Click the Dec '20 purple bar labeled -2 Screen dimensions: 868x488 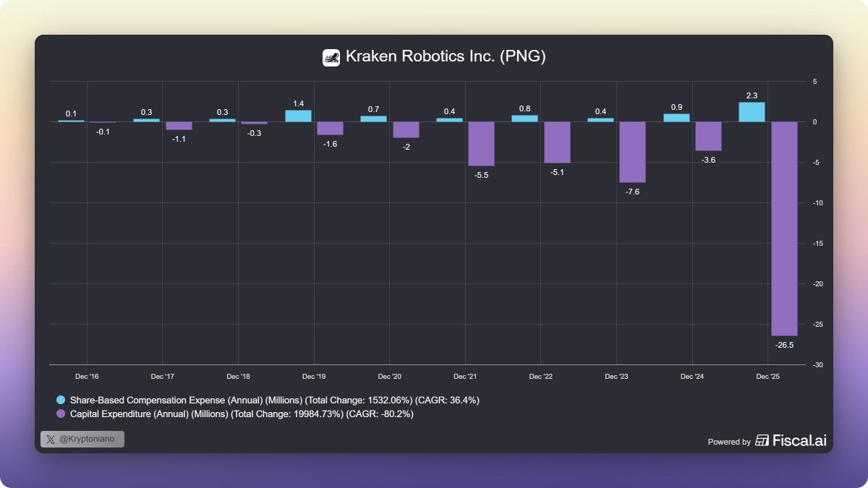tap(406, 129)
